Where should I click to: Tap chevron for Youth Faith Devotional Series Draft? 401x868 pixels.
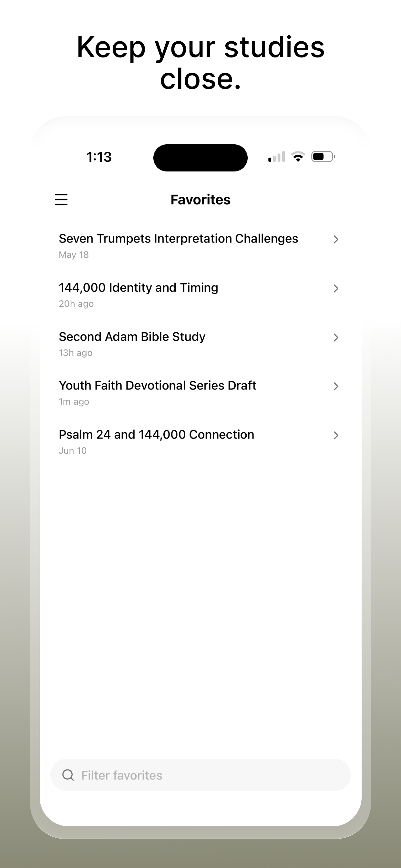pyautogui.click(x=336, y=387)
